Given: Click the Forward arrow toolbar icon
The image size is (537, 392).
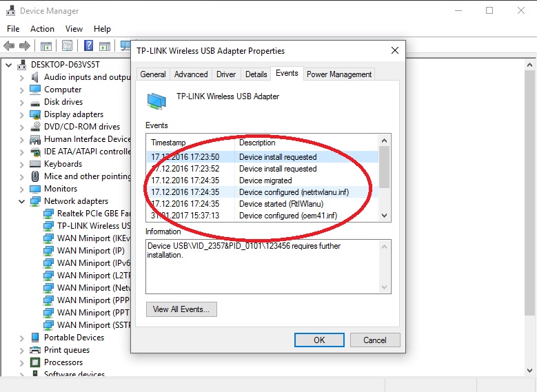Looking at the screenshot, I should (25, 45).
